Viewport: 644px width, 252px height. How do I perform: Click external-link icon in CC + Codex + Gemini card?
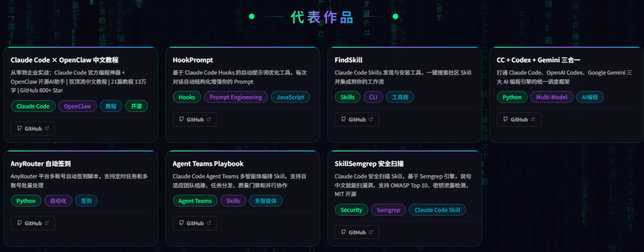(x=533, y=119)
